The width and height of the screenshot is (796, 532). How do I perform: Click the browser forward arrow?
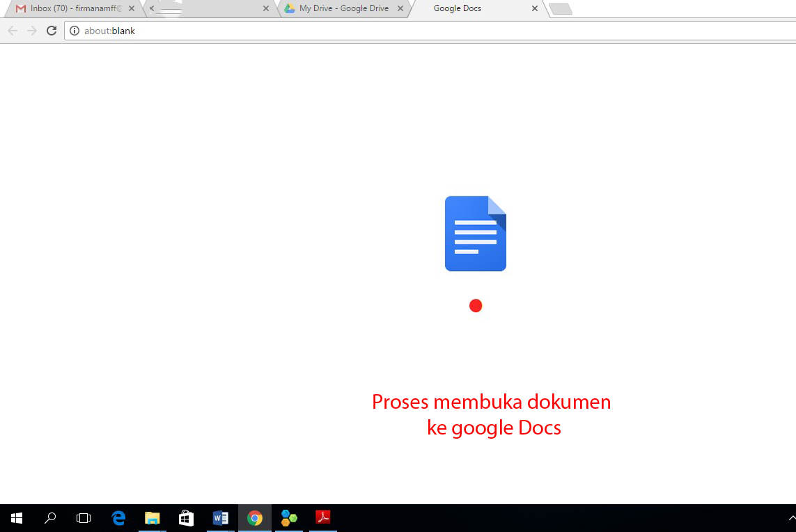coord(31,31)
